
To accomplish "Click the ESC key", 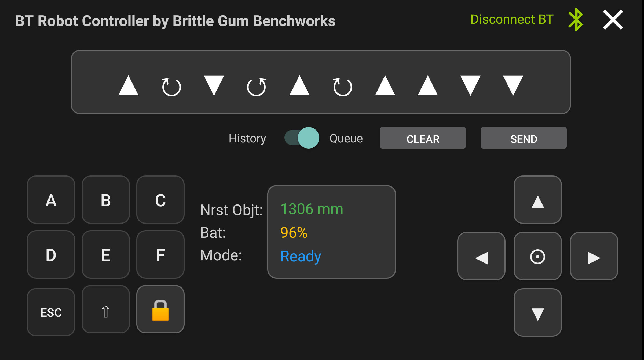I will click(x=51, y=312).
